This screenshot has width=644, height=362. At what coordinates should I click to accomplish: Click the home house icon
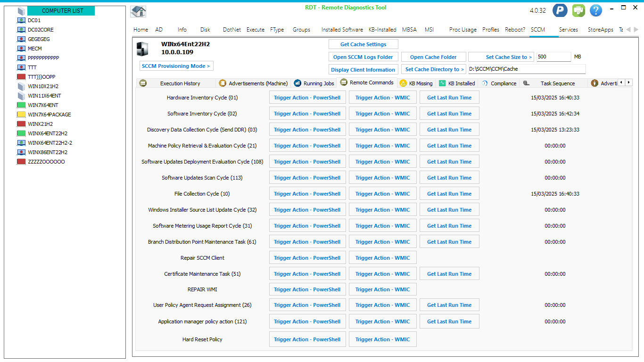[x=138, y=11]
